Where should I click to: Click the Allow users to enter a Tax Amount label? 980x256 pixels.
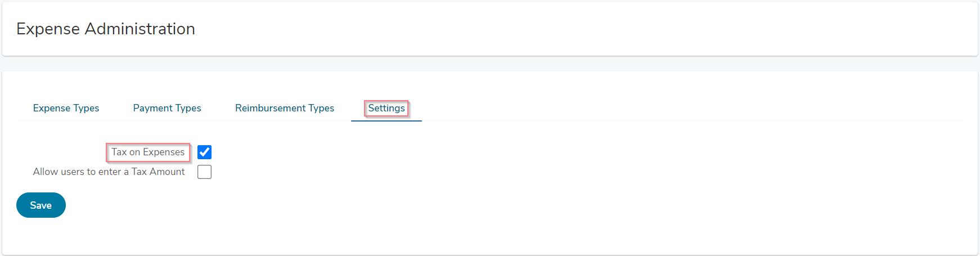coord(109,172)
